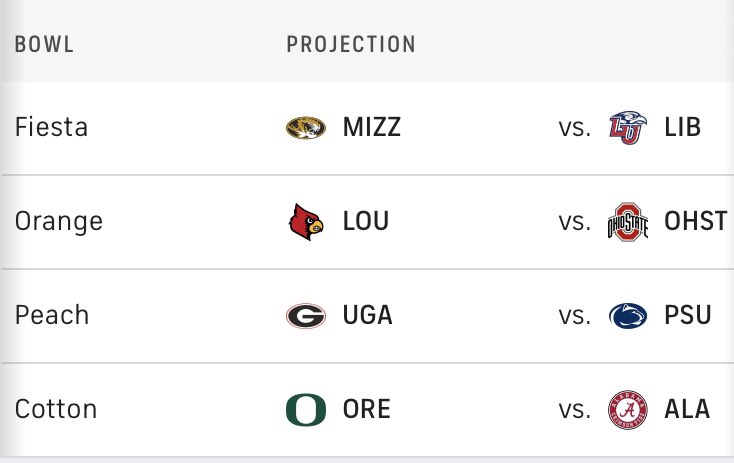The height and width of the screenshot is (463, 734).
Task: Click the Peach bowl name
Action: pyautogui.click(x=52, y=315)
